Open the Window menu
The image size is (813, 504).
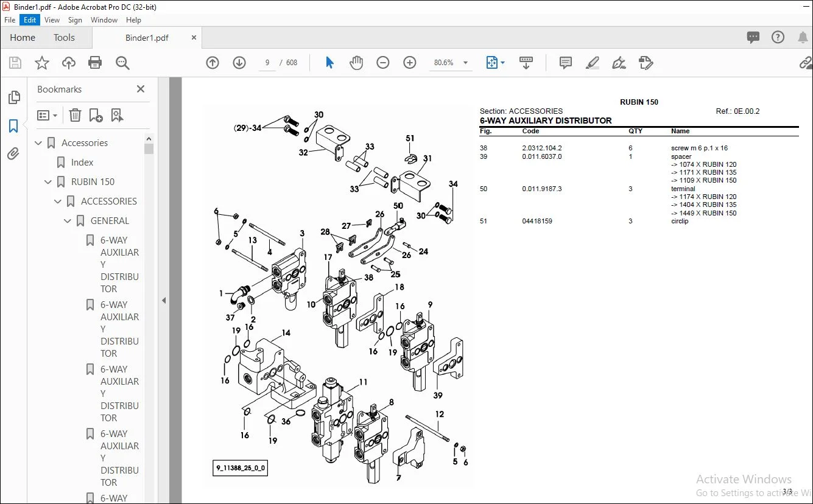click(104, 20)
